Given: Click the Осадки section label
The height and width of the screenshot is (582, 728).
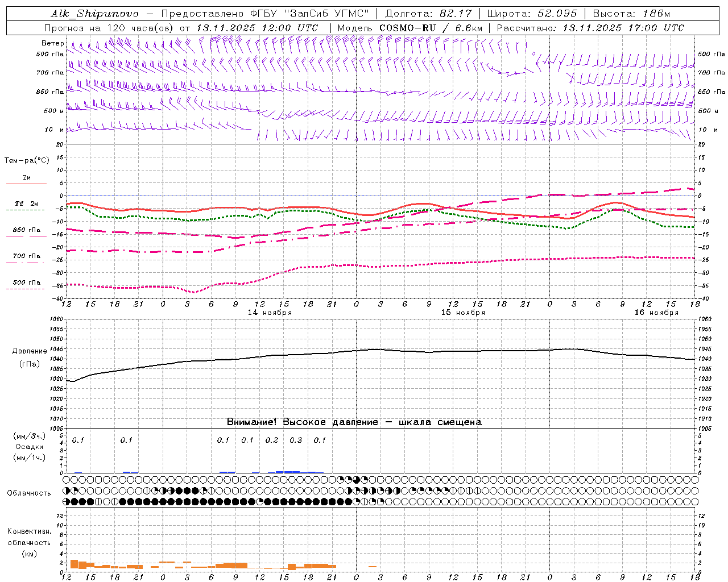Looking at the screenshot, I should [x=30, y=447].
